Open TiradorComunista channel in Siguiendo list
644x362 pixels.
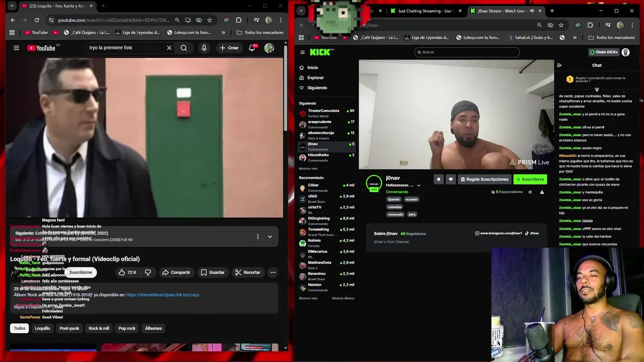(x=327, y=113)
